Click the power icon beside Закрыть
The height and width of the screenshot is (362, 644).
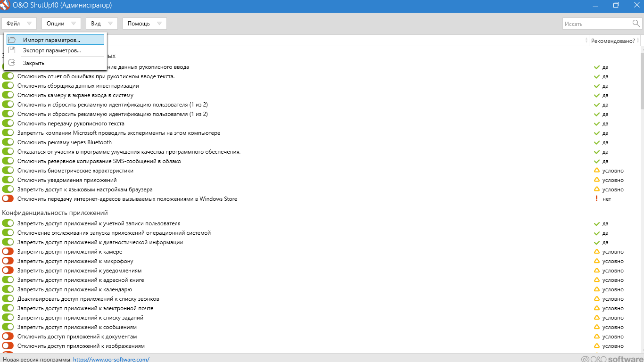12,63
